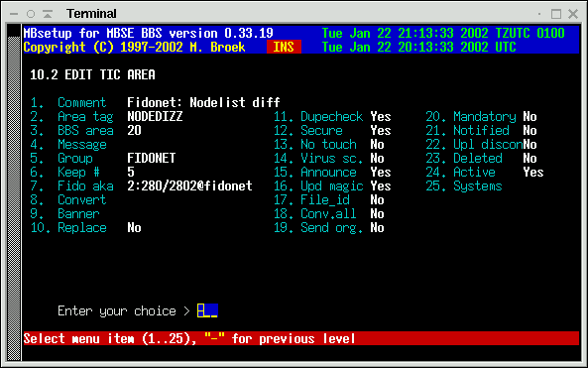Click the Announce value Yes
588x368 pixels.
pos(381,173)
